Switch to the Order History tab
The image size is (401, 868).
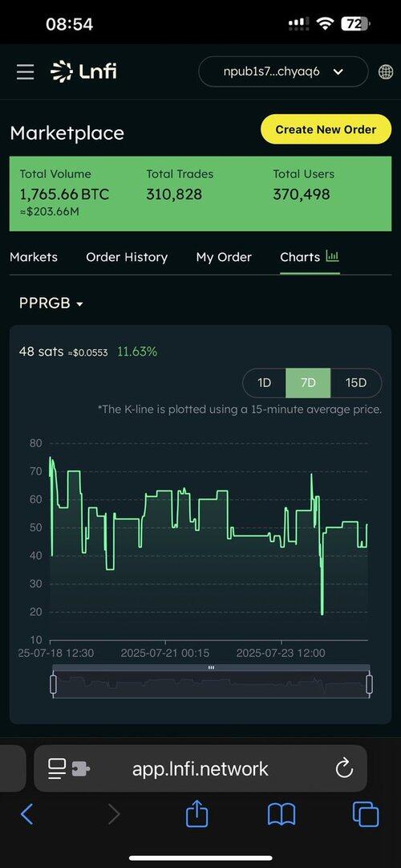127,257
